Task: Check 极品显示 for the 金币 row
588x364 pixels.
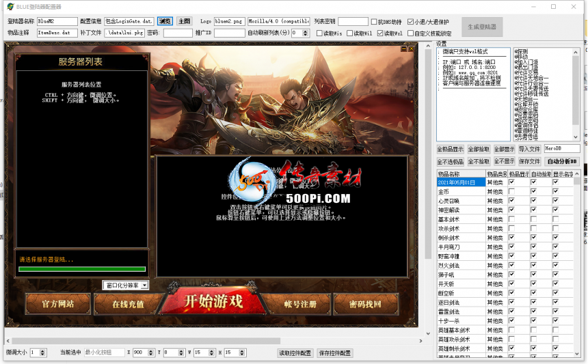Action: [x=511, y=191]
